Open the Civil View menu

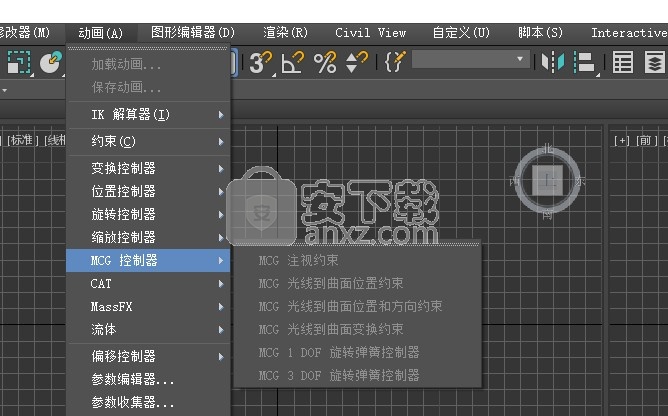(370, 33)
